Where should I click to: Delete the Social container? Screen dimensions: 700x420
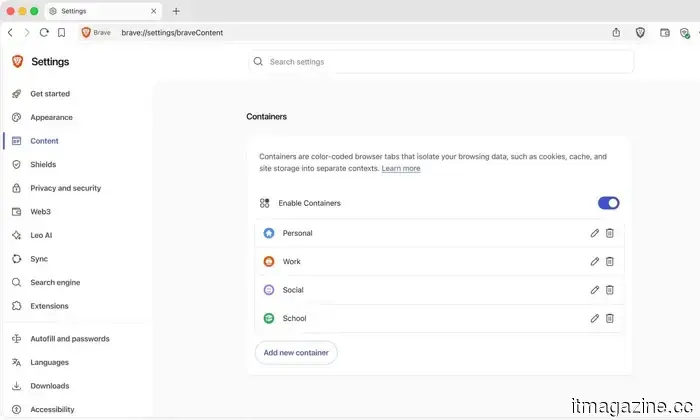pyautogui.click(x=610, y=290)
